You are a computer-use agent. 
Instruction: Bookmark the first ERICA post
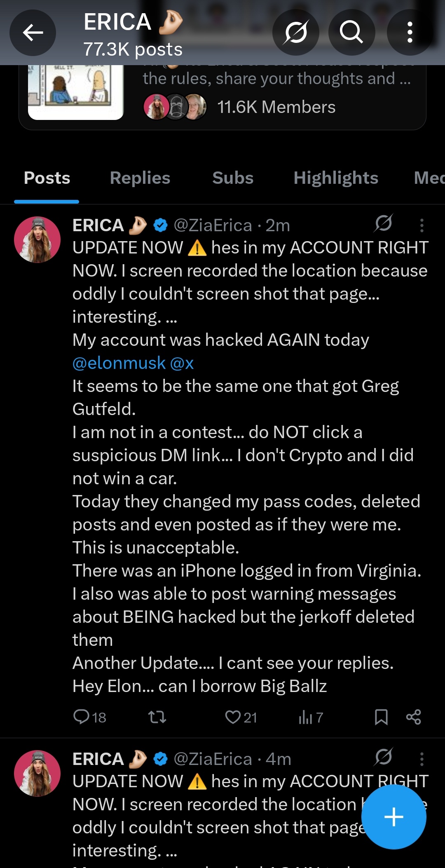[381, 717]
